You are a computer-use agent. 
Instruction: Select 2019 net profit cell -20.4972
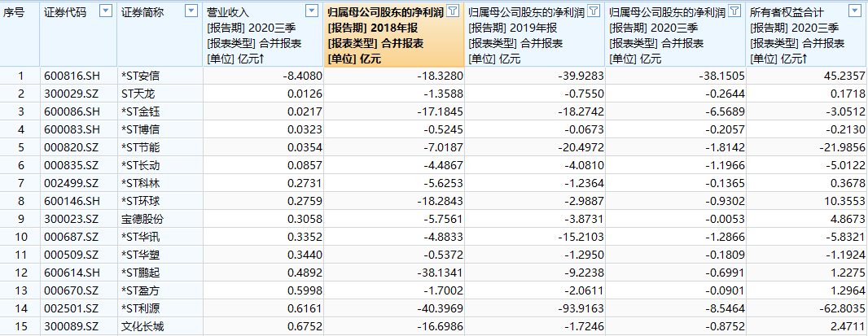[535, 148]
